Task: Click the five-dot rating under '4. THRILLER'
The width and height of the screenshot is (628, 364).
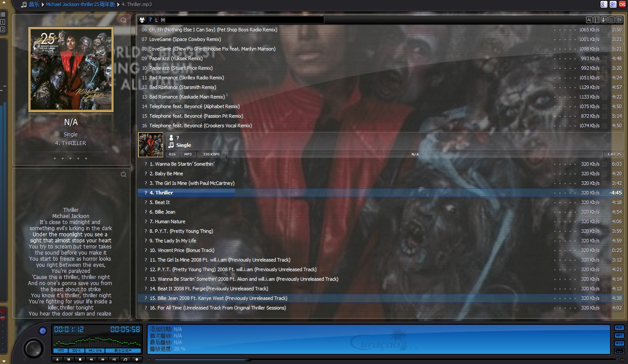Action: pos(71,159)
